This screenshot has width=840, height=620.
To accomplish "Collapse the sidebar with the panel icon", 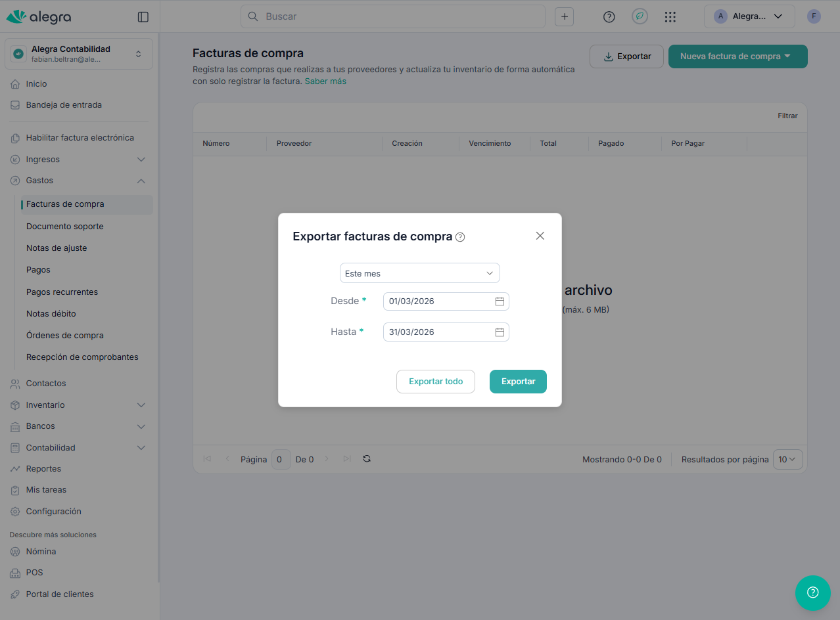I will click(143, 16).
